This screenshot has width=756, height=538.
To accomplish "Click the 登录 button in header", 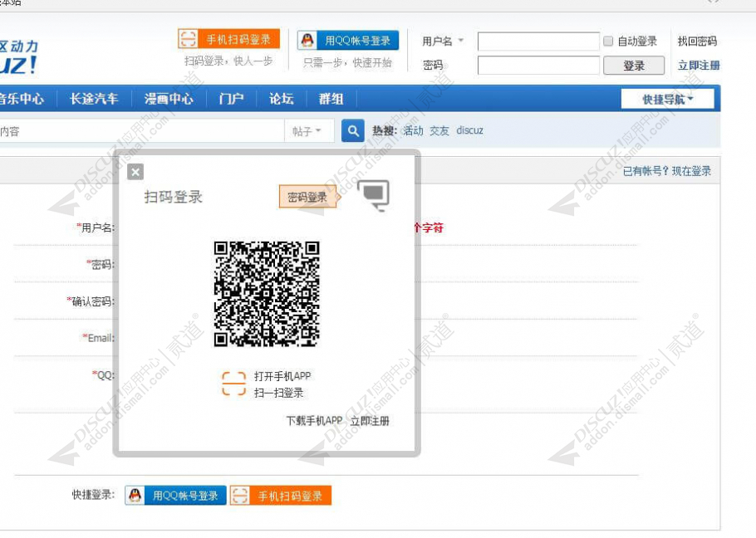I will [x=634, y=66].
